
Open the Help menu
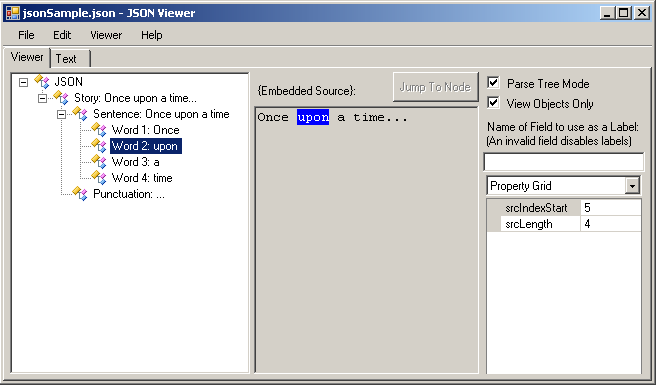coord(151,35)
